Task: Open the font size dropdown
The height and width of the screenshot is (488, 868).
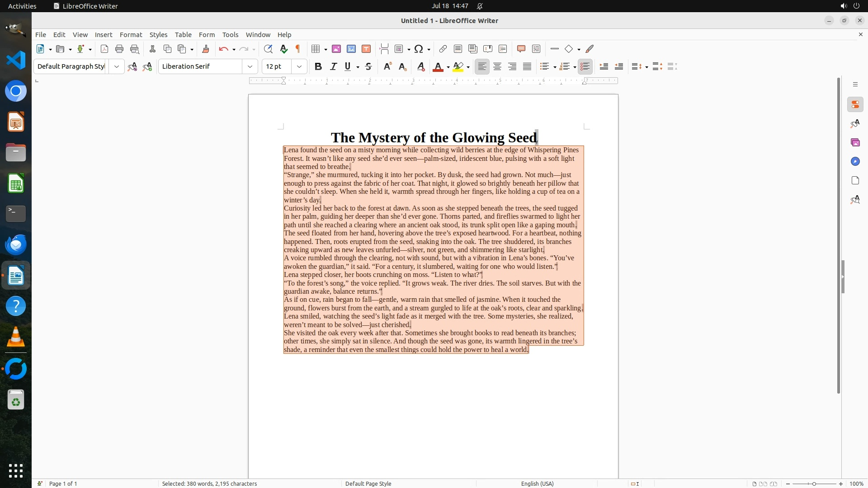Action: [299, 66]
